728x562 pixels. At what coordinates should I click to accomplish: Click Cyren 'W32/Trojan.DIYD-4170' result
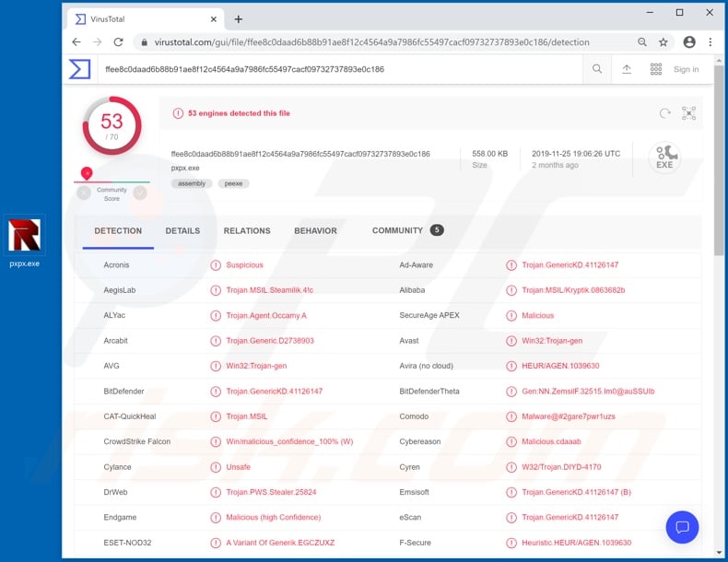point(561,467)
